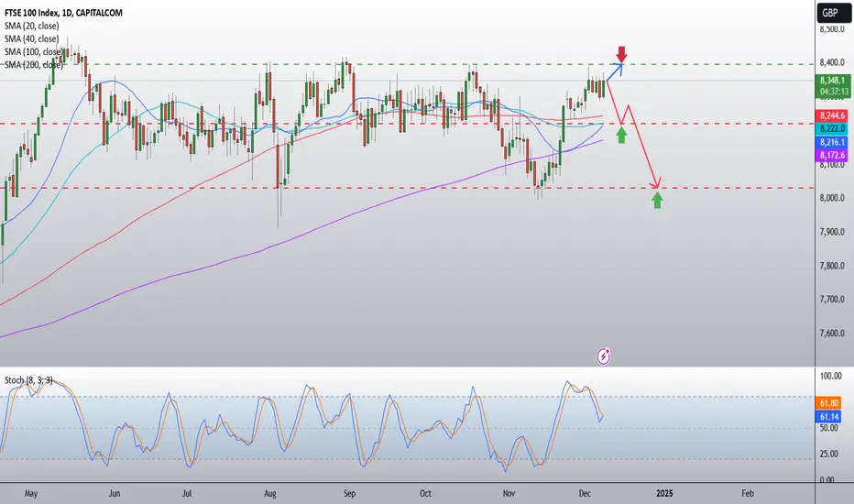Click the Oct label on time axis
854x504 pixels.
pyautogui.click(x=425, y=494)
